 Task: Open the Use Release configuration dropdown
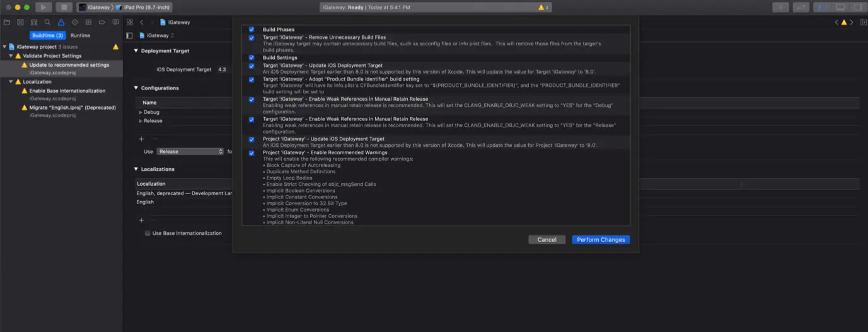click(x=190, y=151)
